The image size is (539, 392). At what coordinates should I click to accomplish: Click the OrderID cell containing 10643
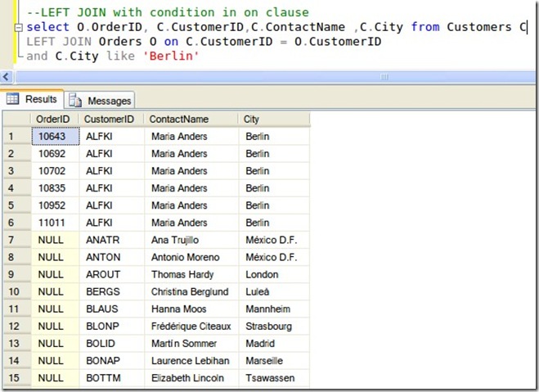tap(54, 137)
